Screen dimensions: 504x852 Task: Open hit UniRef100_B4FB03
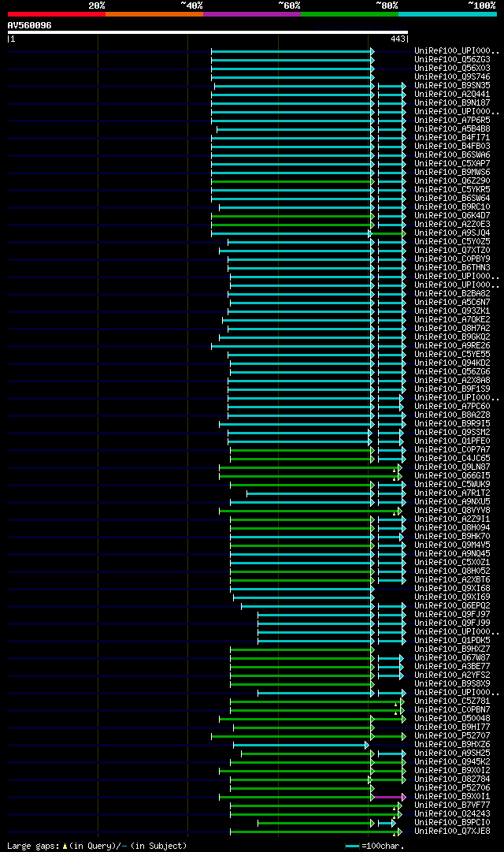(452, 147)
